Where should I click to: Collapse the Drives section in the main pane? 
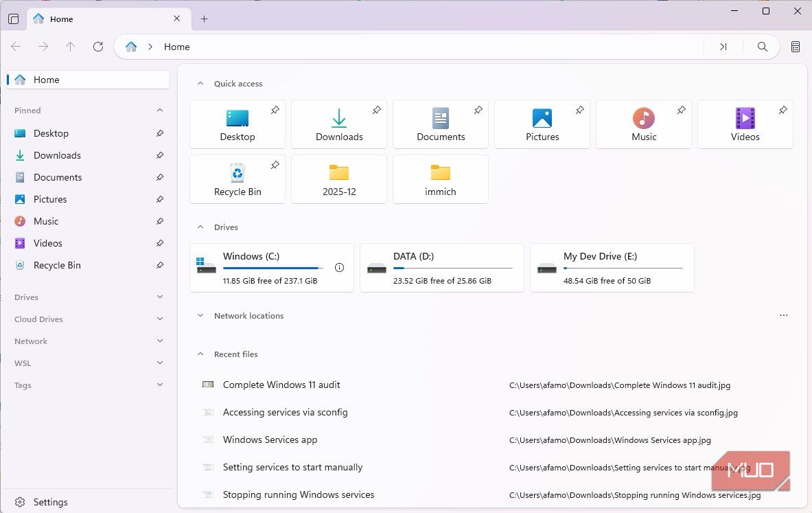pos(200,227)
